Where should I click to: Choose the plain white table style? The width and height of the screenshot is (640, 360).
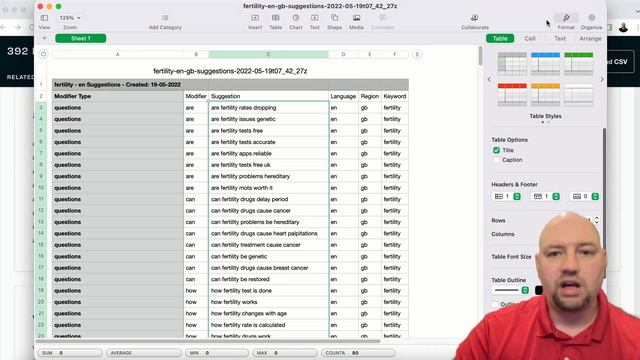click(x=578, y=94)
